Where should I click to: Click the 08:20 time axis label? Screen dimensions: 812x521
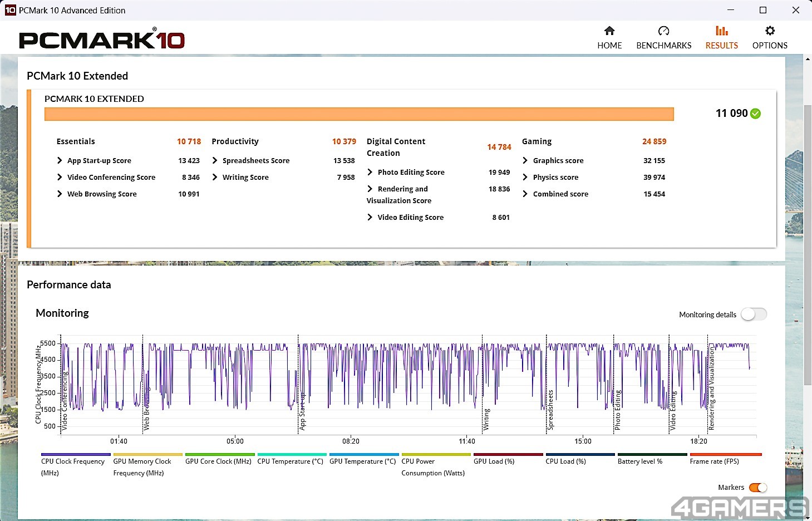351,441
